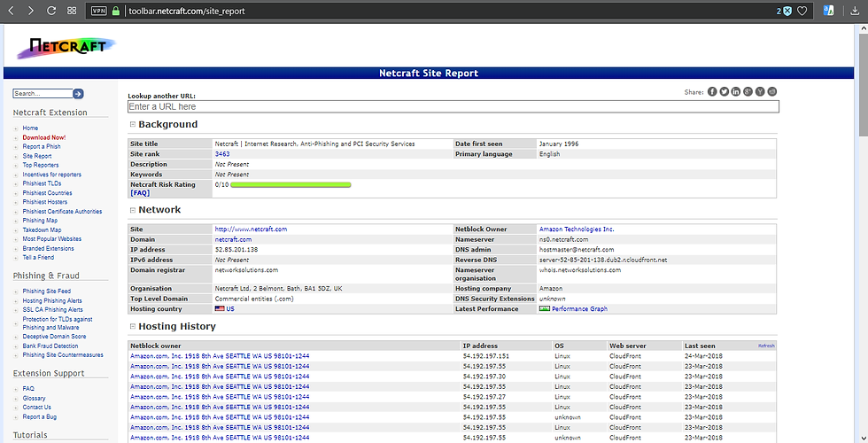Open the browser downloads icon
This screenshot has height=443, width=868.
pyautogui.click(x=855, y=11)
